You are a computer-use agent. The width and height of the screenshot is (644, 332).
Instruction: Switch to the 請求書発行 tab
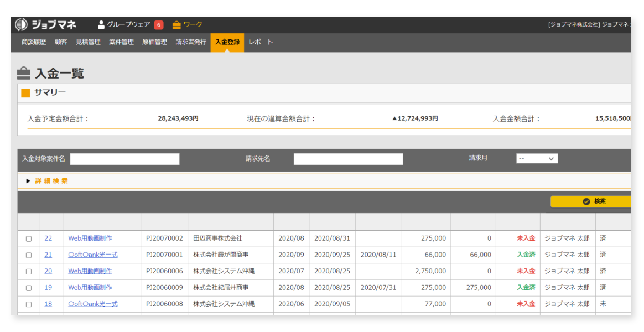coord(191,42)
